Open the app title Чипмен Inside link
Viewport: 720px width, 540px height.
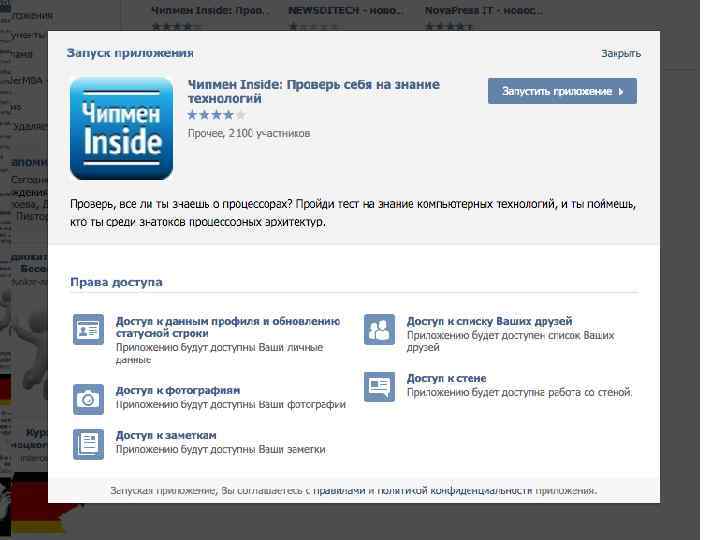pyautogui.click(x=314, y=91)
